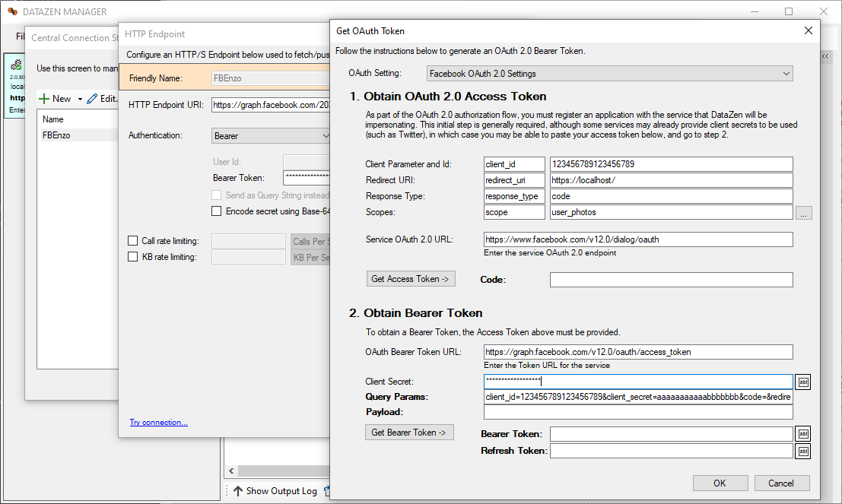Screen dimensions: 842x504
Task: Open KB Per rate unit dropdown
Action: [x=310, y=258]
